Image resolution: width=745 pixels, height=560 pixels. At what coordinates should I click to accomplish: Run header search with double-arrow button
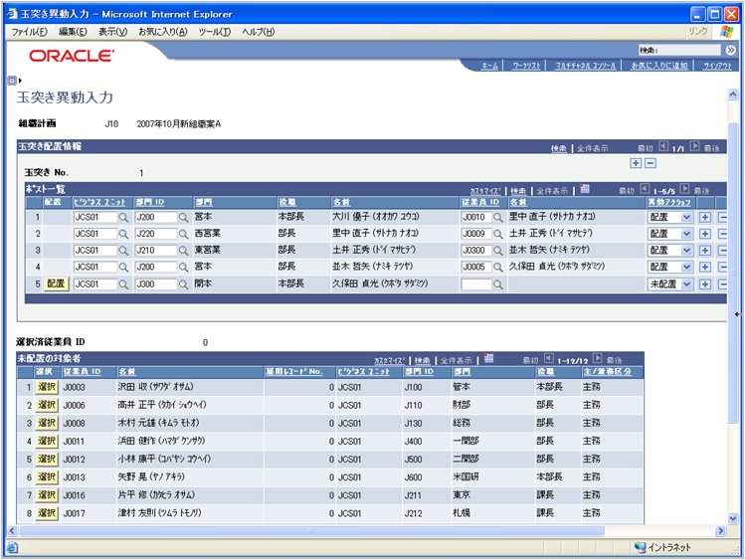click(x=731, y=50)
